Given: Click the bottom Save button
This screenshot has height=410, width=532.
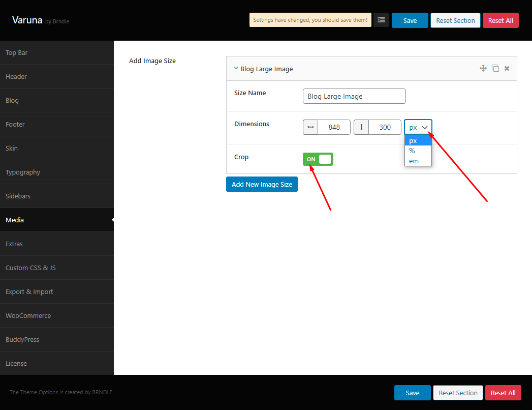Looking at the screenshot, I should coord(413,393).
